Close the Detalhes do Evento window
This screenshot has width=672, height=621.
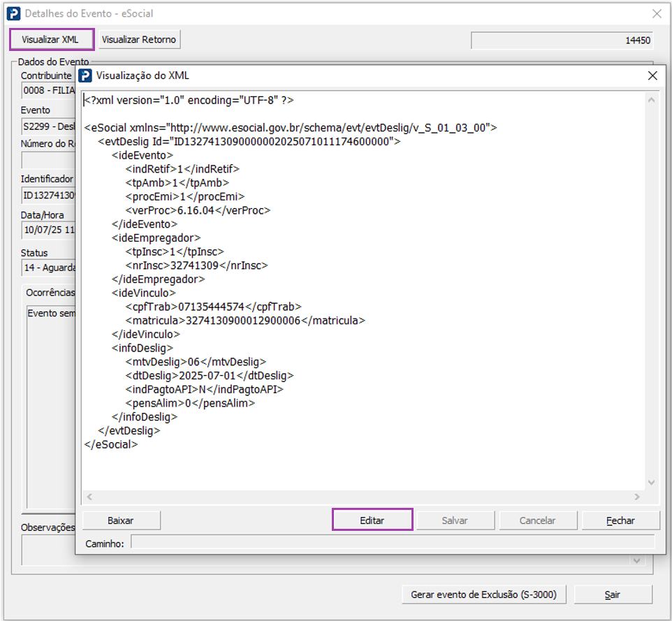pyautogui.click(x=657, y=14)
